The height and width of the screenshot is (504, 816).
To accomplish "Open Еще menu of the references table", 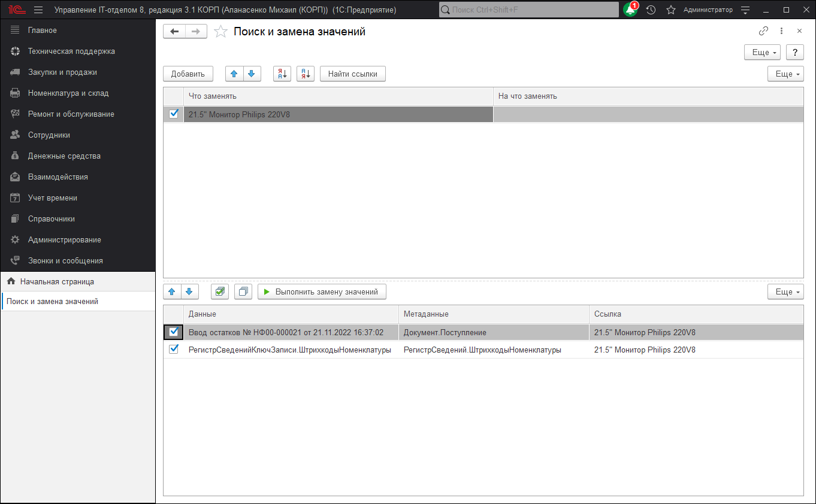I will click(x=785, y=292).
